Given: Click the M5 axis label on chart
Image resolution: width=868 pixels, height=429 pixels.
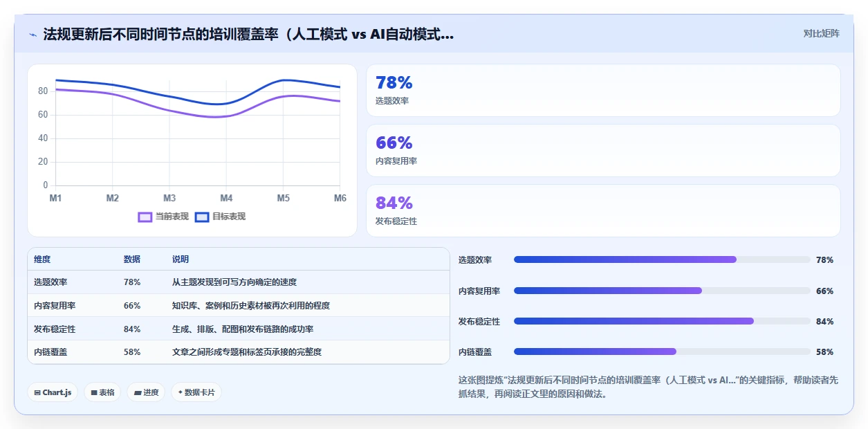Looking at the screenshot, I should tap(284, 198).
